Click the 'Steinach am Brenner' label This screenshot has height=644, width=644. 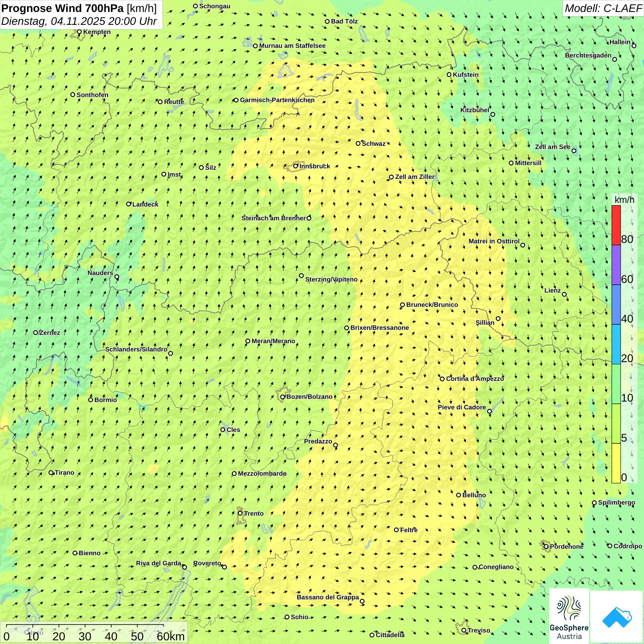(273, 218)
